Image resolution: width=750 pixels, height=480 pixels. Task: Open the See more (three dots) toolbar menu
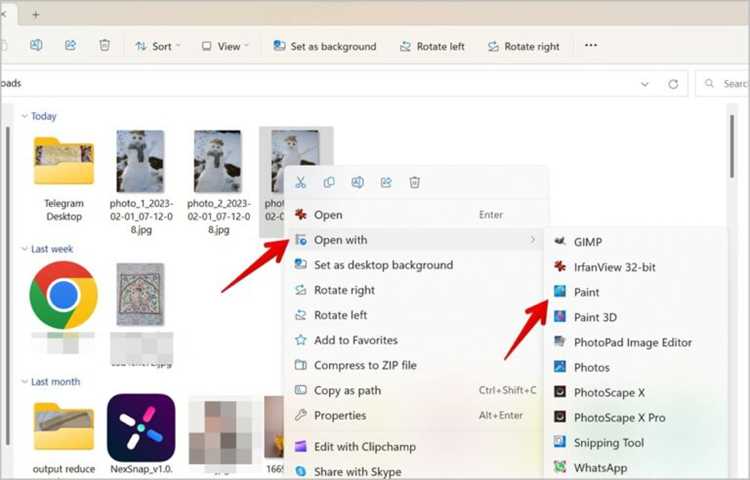(591, 45)
